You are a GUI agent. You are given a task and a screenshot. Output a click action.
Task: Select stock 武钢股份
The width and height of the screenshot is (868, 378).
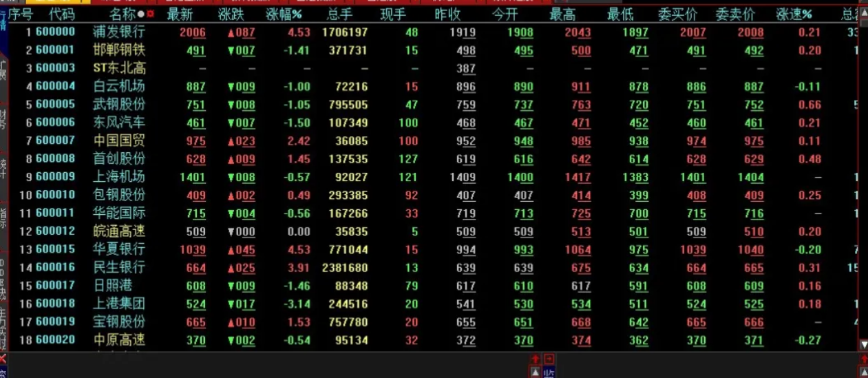119,104
